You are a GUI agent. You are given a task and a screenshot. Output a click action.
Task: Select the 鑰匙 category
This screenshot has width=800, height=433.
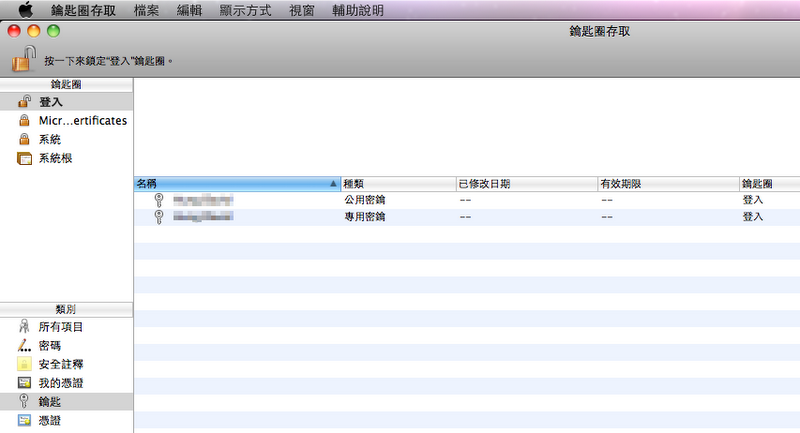click(50, 402)
